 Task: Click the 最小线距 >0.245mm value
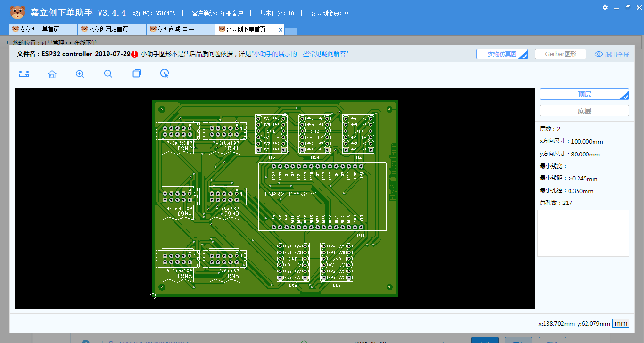pyautogui.click(x=583, y=179)
